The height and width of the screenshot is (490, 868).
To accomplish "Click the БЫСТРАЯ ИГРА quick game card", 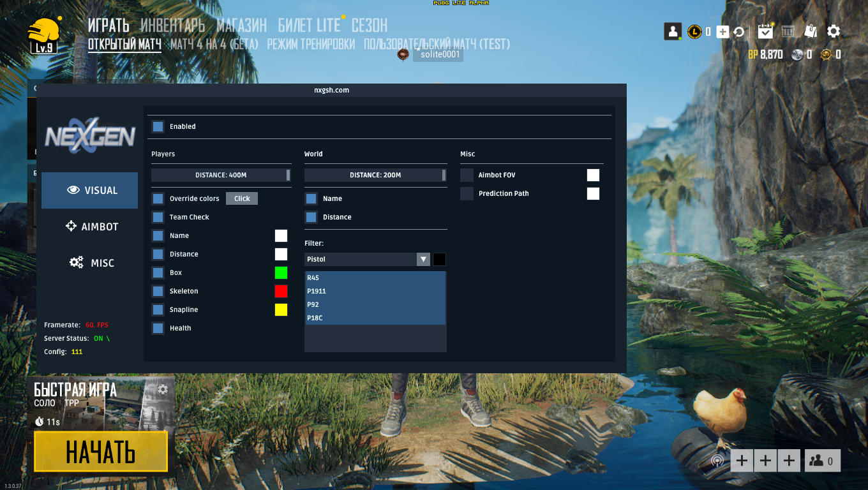I will click(102, 404).
